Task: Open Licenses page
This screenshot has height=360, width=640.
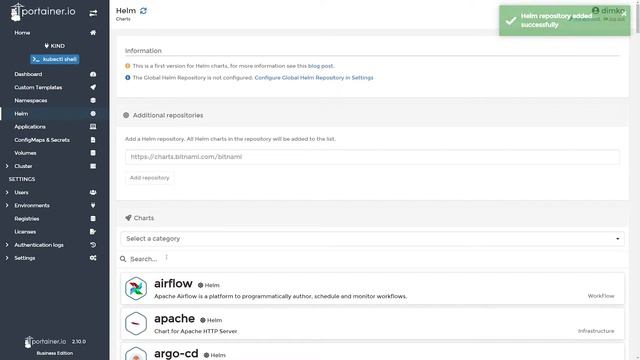Action: (x=25, y=231)
